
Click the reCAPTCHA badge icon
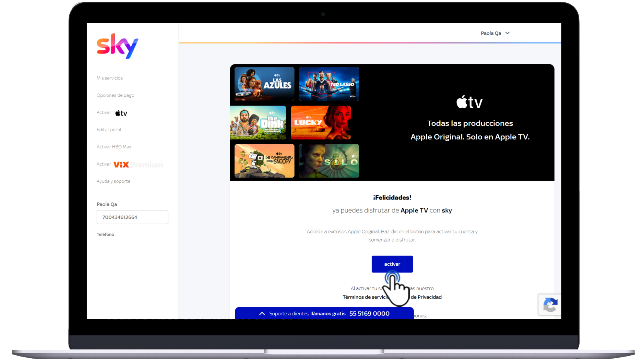550,305
